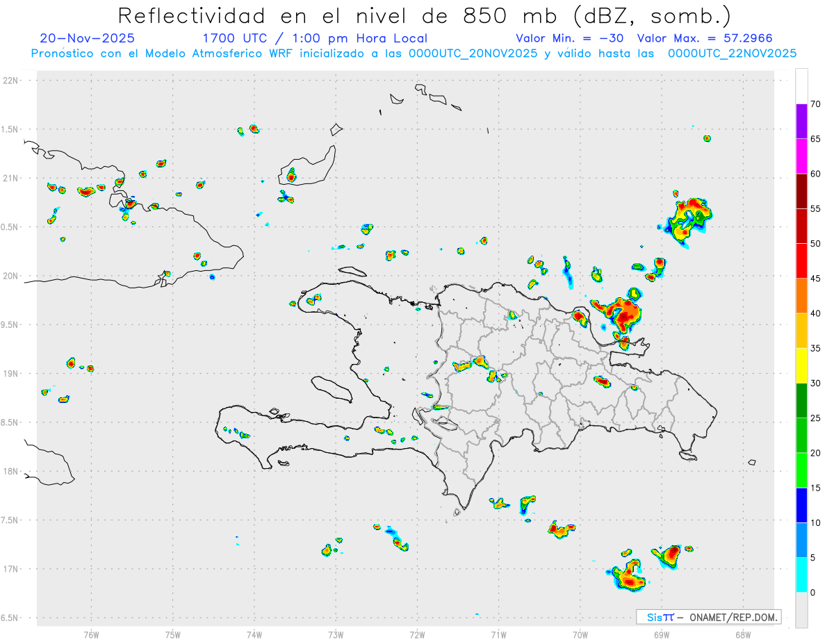834x644 pixels.
Task: Click the longitude axis label '76W'
Action: tap(91, 634)
